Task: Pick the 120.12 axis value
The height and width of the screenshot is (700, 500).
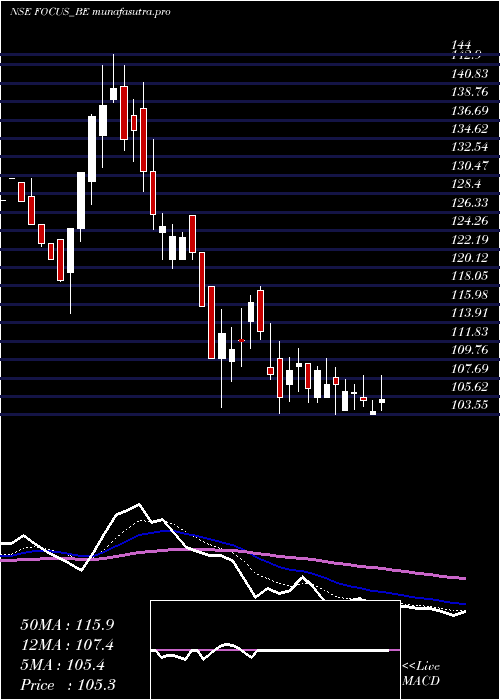Action: [x=470, y=258]
